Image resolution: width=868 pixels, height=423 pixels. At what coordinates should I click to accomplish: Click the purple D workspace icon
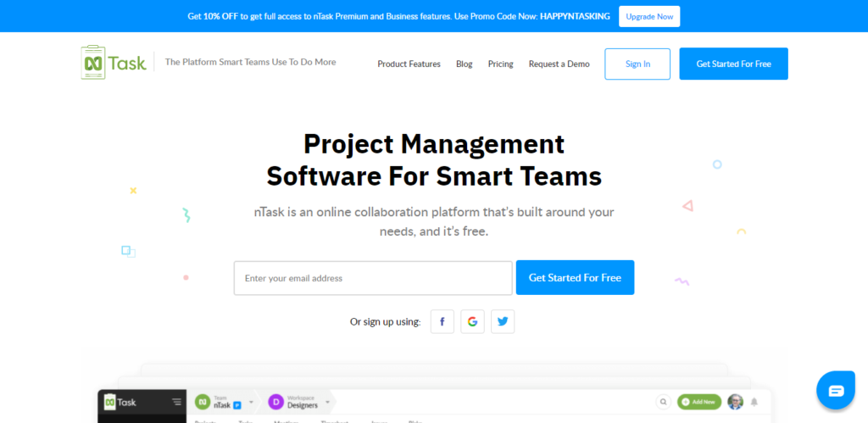(275, 402)
